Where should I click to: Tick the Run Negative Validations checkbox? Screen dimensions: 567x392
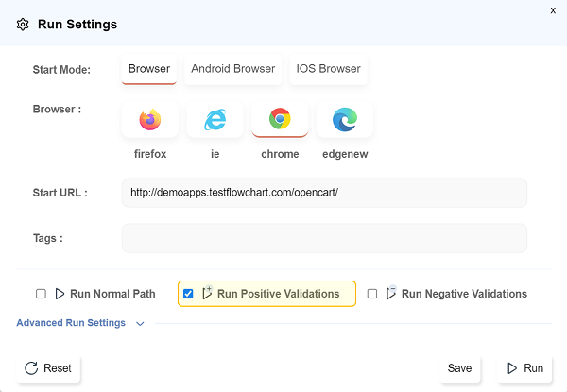pyautogui.click(x=372, y=294)
